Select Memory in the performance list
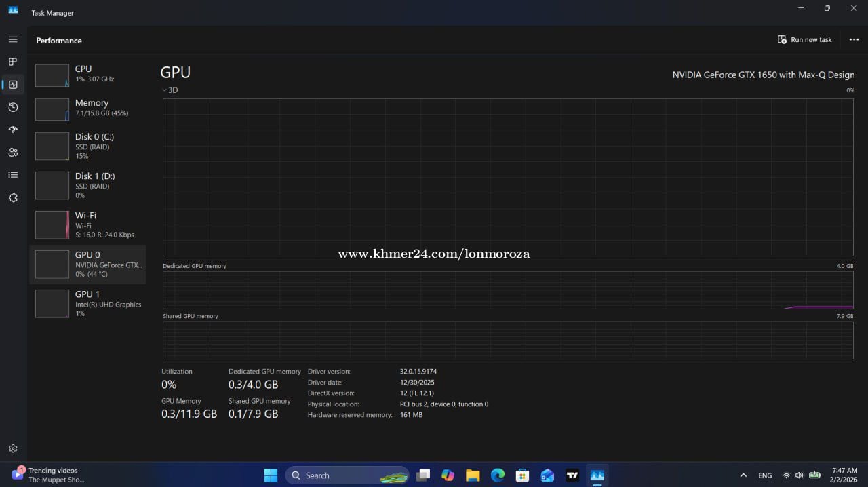 pos(87,108)
